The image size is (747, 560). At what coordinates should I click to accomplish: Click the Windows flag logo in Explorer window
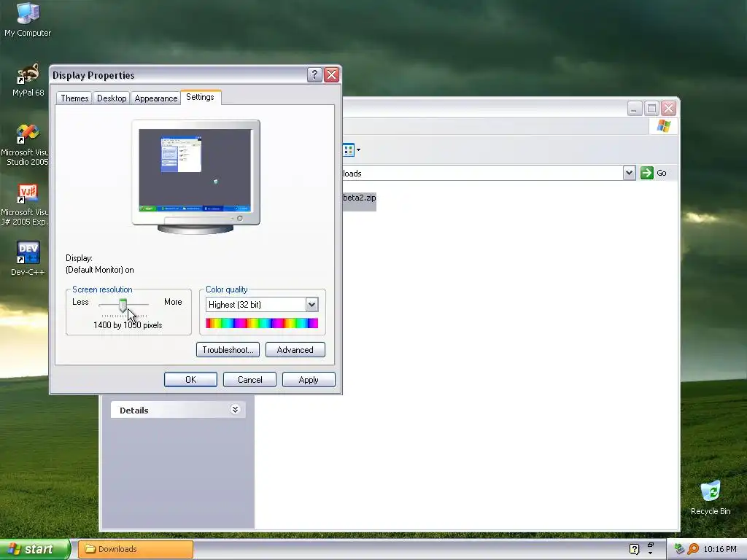pyautogui.click(x=664, y=126)
